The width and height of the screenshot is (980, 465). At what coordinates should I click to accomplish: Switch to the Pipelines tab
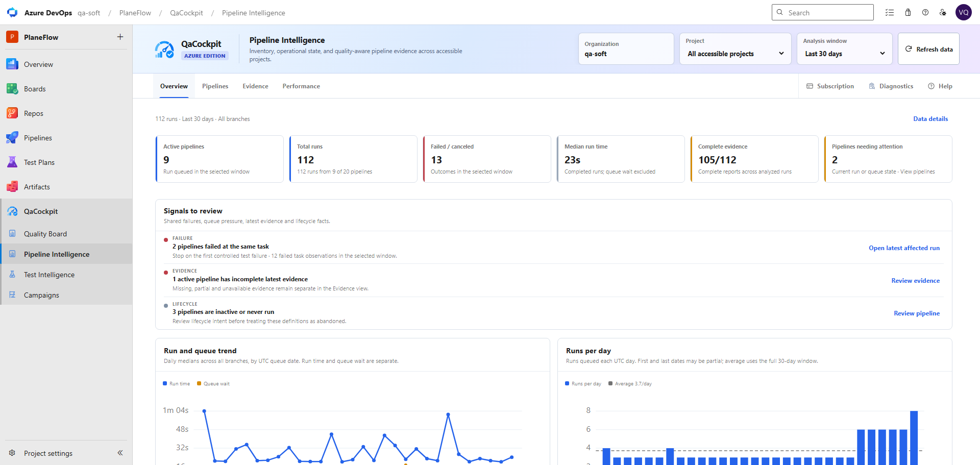[215, 86]
